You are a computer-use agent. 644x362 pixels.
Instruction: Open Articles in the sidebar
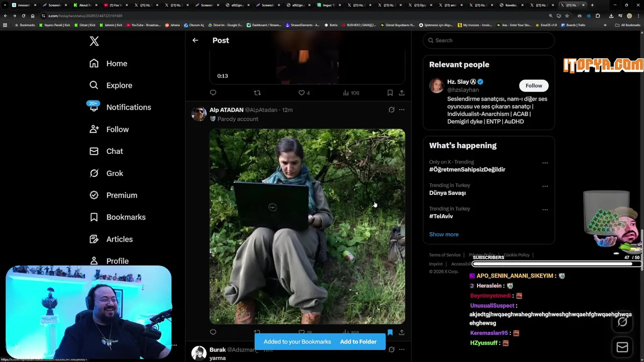(111, 239)
